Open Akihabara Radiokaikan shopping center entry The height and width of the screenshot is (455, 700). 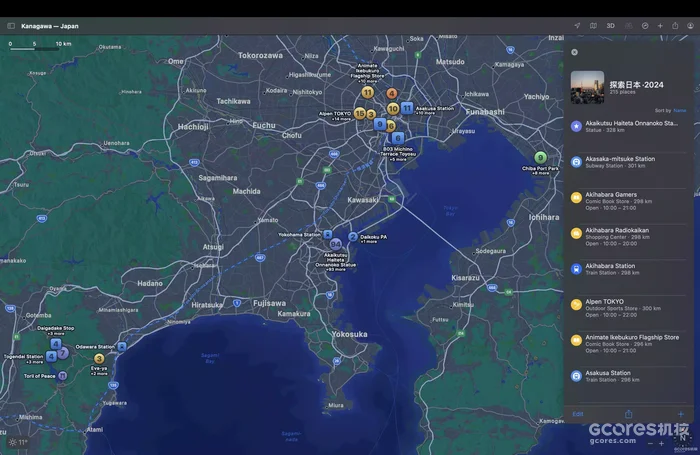point(629,237)
